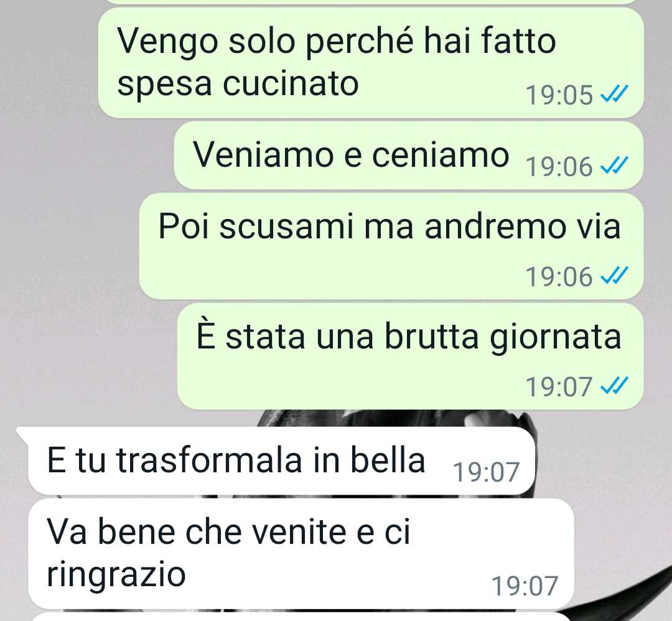Viewport: 672px width, 621px height.
Task: Select the 'Poi scusami ma andremo via' message
Action: point(392,246)
